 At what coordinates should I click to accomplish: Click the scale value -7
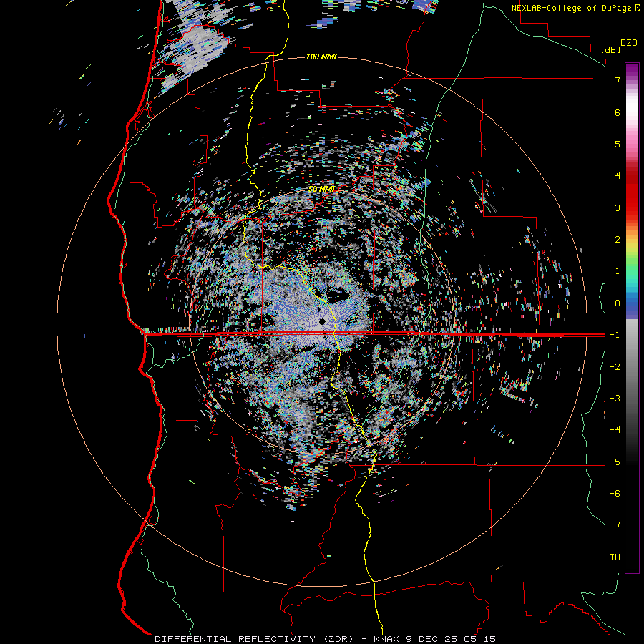615,525
